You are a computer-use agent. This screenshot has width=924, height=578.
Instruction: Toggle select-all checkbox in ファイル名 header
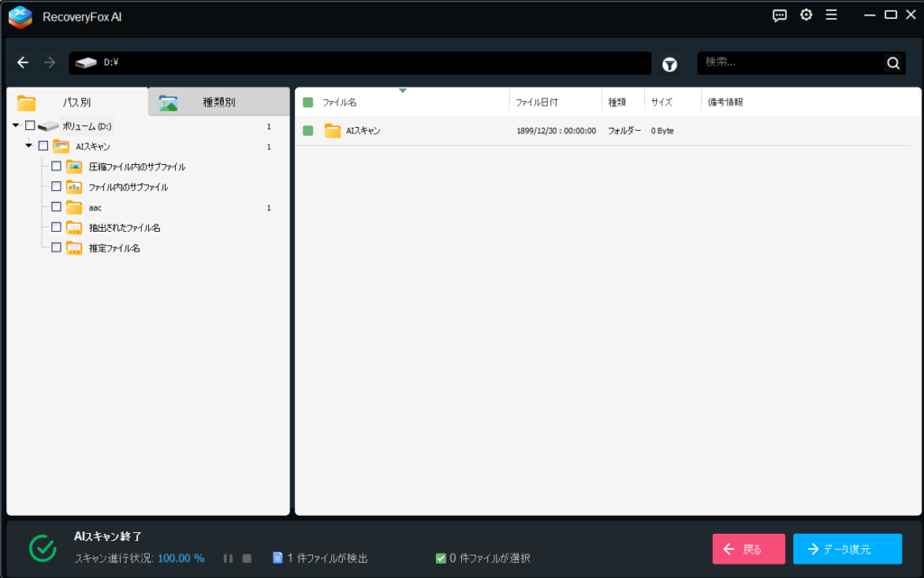[x=309, y=102]
